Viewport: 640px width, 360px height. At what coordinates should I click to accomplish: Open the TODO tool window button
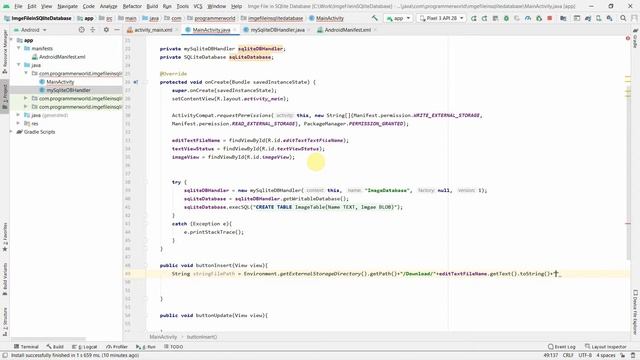coord(173,347)
